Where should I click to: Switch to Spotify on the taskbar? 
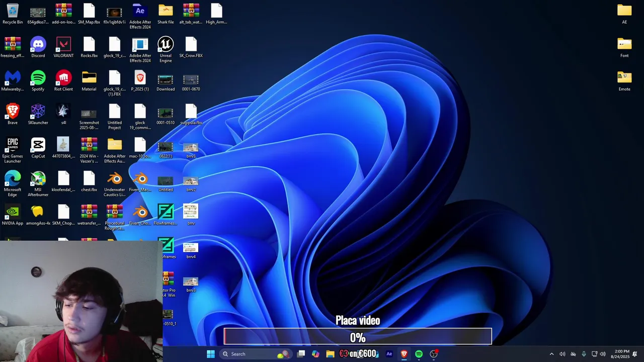pyautogui.click(x=419, y=354)
